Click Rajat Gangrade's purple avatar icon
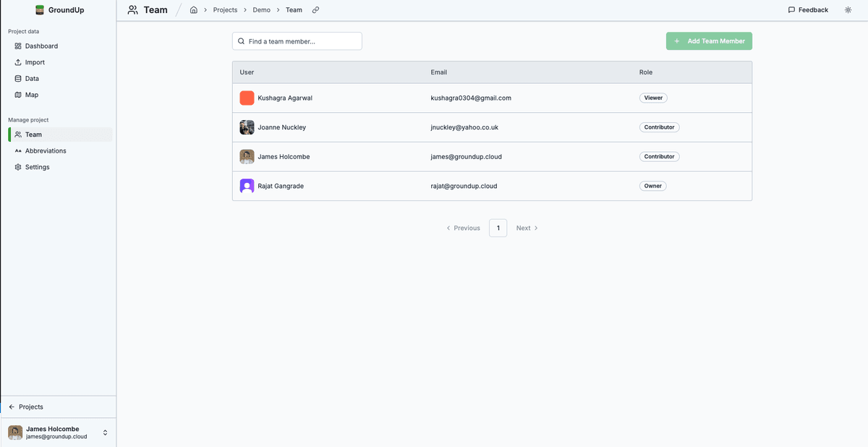This screenshot has width=868, height=447. (247, 186)
